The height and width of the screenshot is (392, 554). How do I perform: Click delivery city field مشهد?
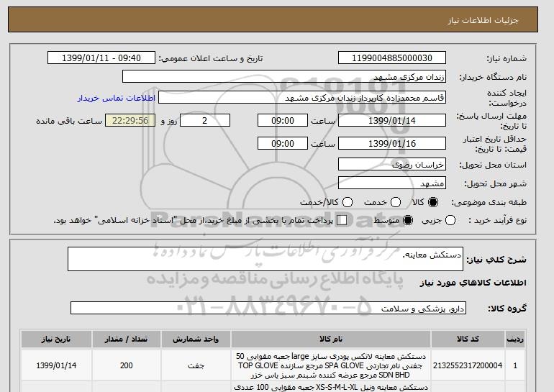[x=392, y=183]
